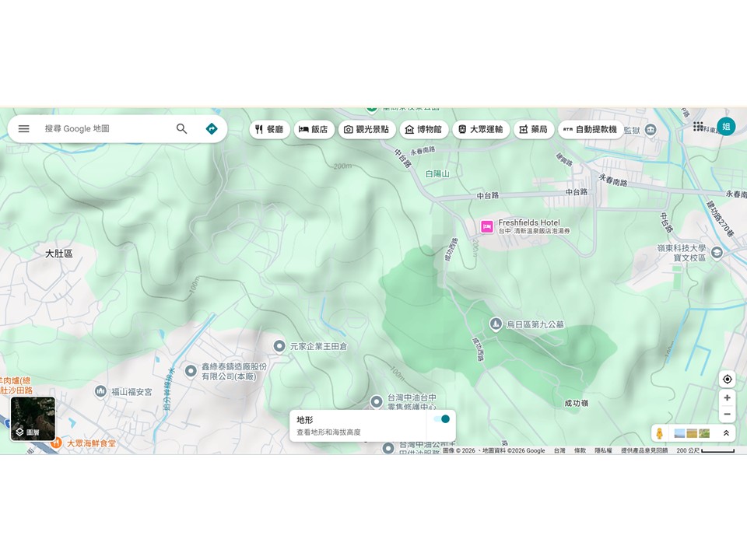
Task: Open the hamburger main menu
Action: pos(24,129)
